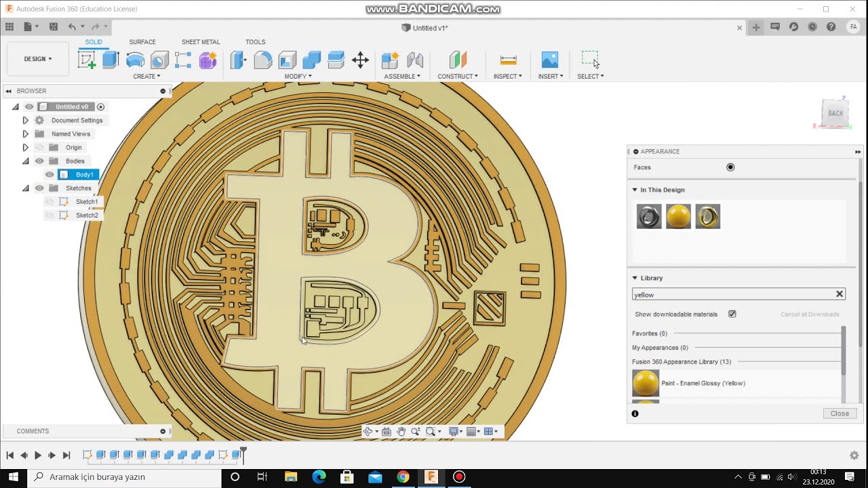868x488 pixels.
Task: Select the Press Pull tool
Action: coord(238,60)
